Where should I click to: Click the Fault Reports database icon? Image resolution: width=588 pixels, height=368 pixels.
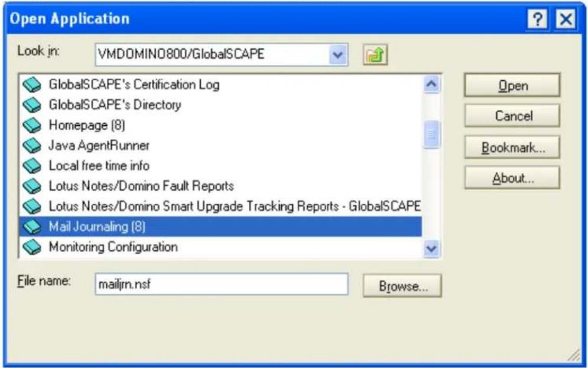(x=32, y=186)
